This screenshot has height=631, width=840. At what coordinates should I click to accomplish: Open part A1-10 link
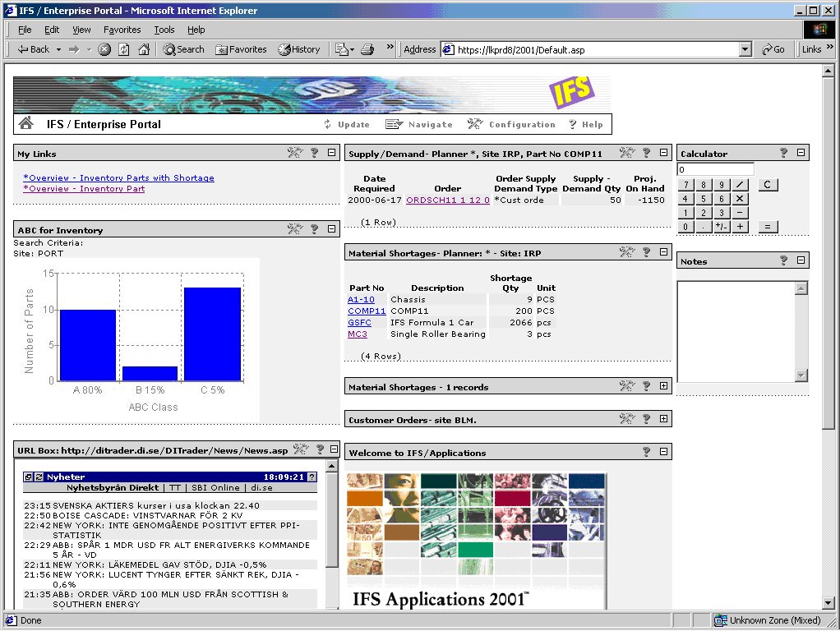361,299
